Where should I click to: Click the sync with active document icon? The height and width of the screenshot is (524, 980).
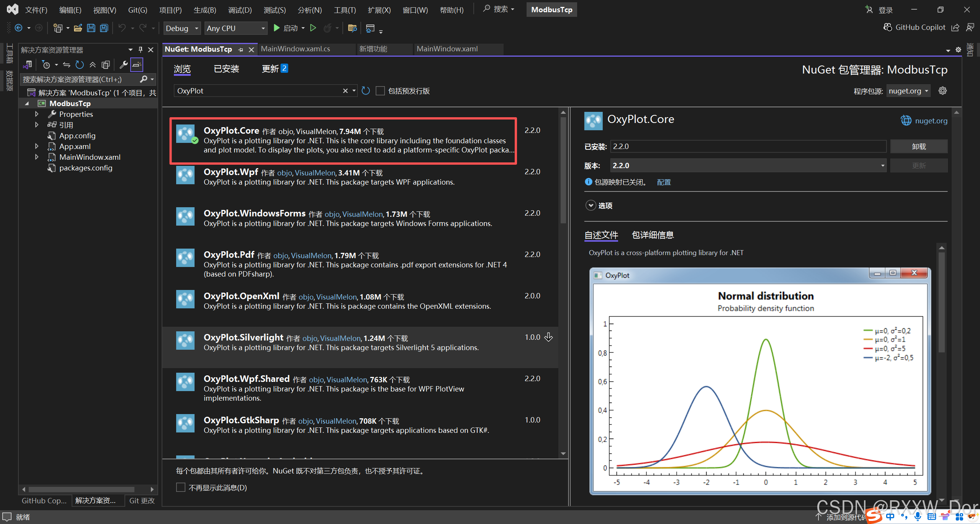tap(67, 65)
